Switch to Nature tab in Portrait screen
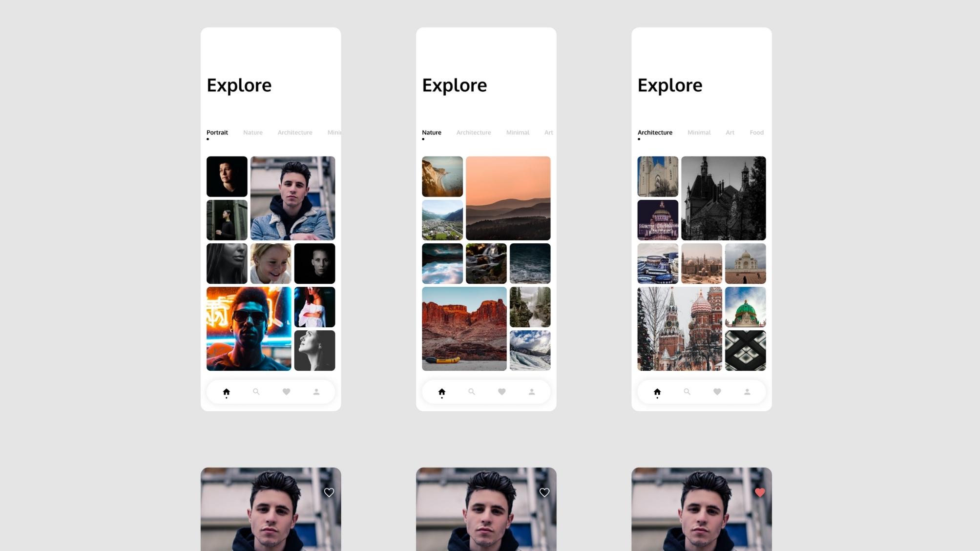The image size is (980, 551). tap(252, 132)
